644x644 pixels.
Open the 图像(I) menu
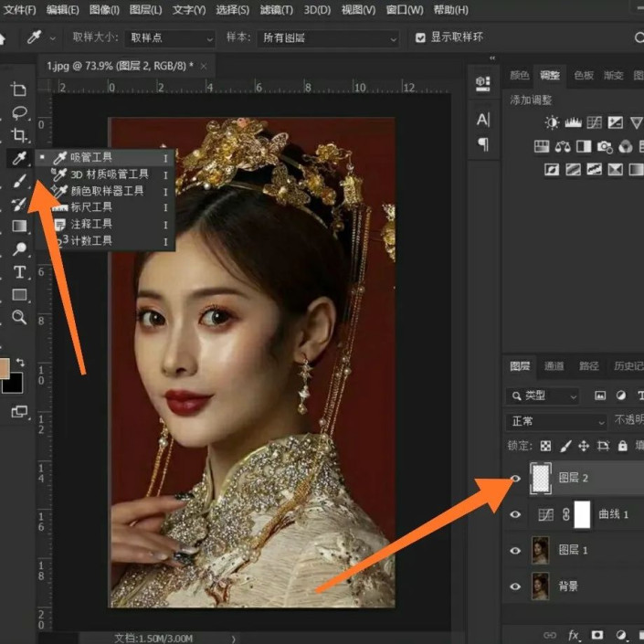[x=104, y=9]
